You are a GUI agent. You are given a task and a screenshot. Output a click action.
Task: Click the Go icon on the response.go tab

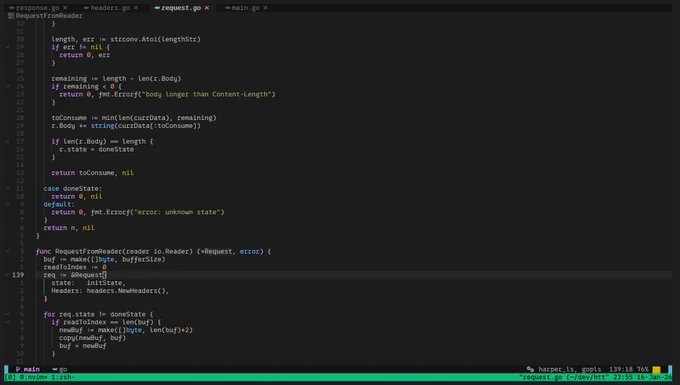11,8
